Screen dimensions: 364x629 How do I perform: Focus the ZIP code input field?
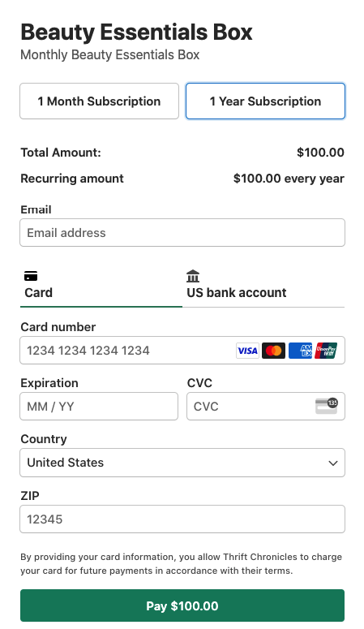point(182,519)
